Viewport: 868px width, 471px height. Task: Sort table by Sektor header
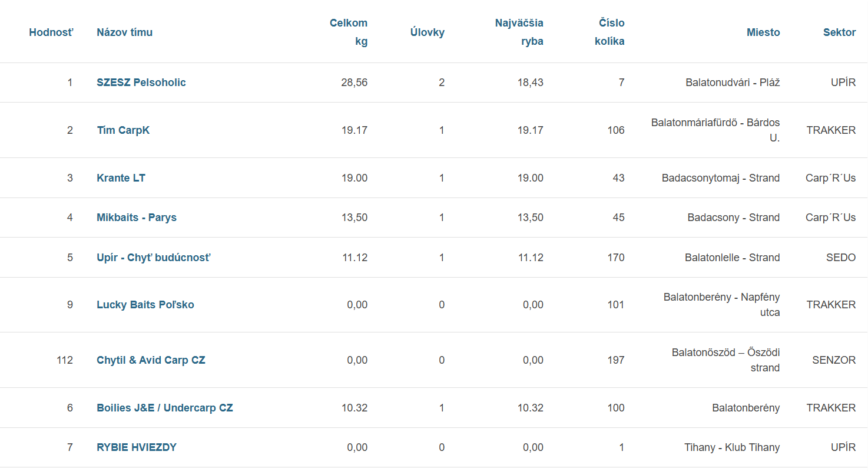(x=839, y=32)
